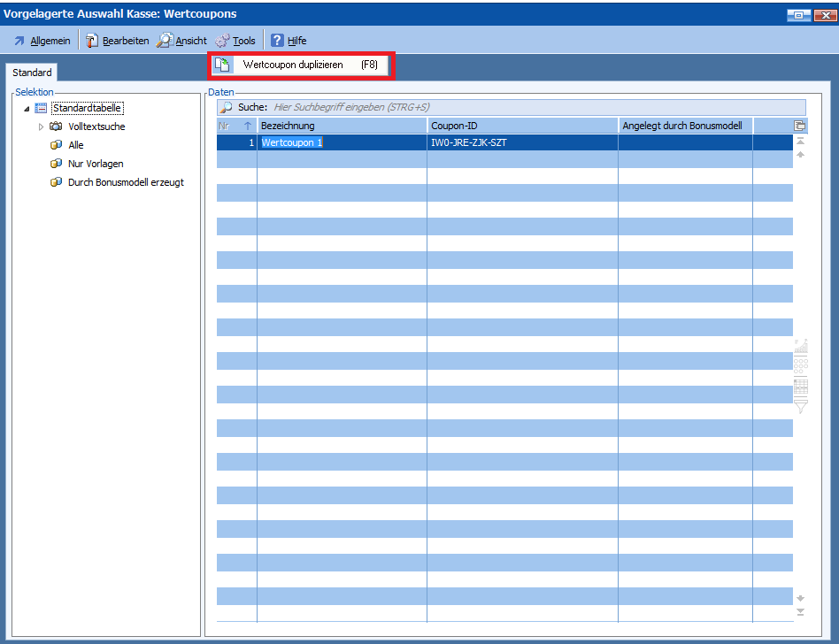Jump to last record with bottom arrow

coord(800,611)
